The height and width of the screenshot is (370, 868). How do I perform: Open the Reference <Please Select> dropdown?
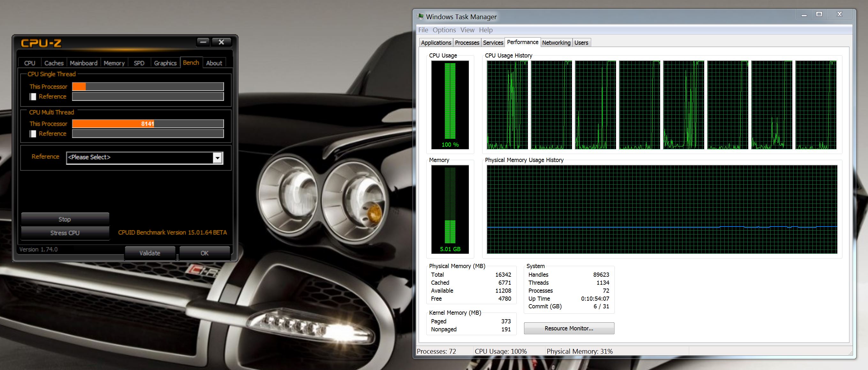(145, 158)
